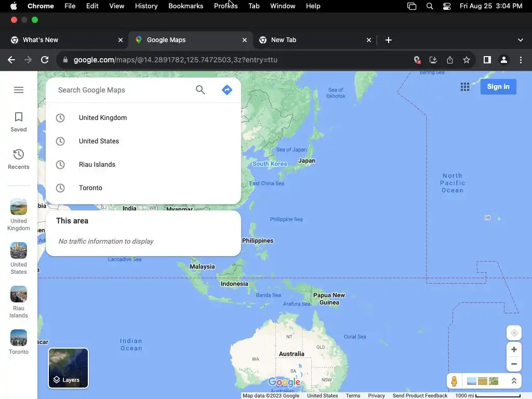
Task: Toggle the map scale units
Action: tap(487, 395)
